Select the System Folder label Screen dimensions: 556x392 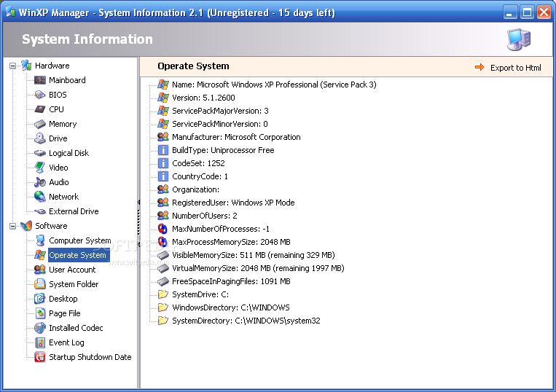click(74, 284)
